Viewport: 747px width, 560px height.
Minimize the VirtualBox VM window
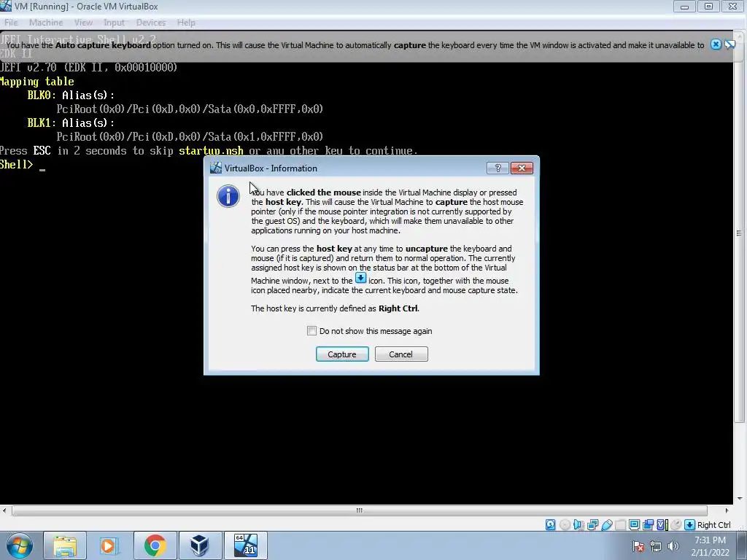(684, 6)
